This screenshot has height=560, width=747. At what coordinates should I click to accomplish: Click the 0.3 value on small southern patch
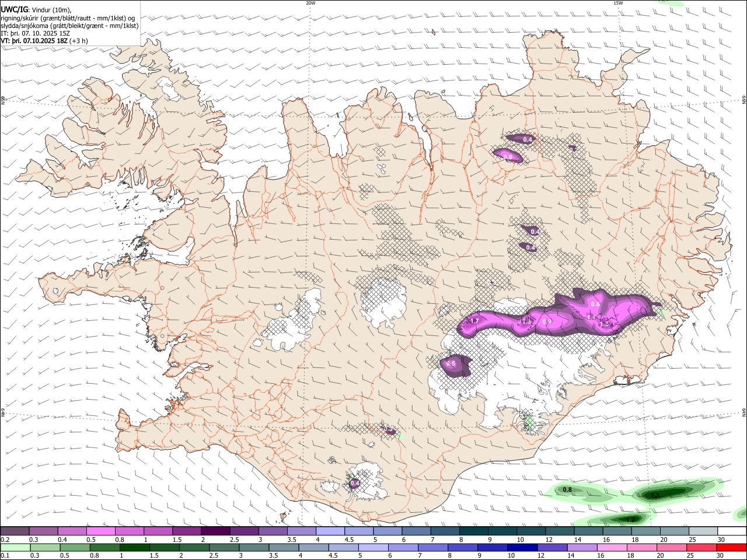389,429
